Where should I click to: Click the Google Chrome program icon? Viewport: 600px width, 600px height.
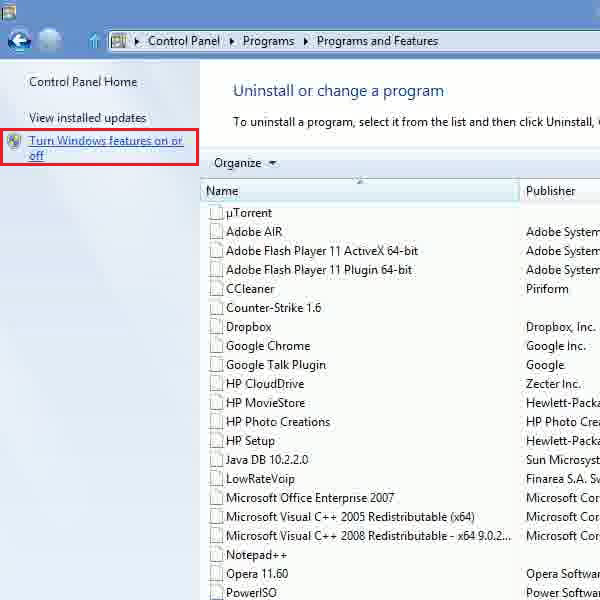216,346
